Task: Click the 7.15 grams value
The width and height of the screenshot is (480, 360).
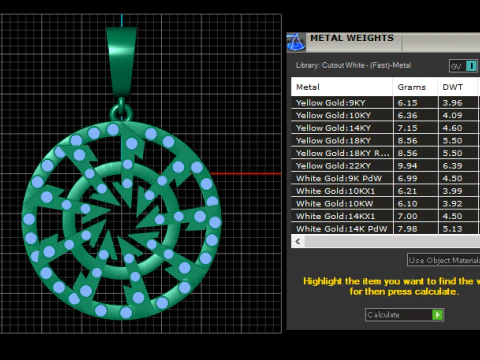Action: pos(407,128)
